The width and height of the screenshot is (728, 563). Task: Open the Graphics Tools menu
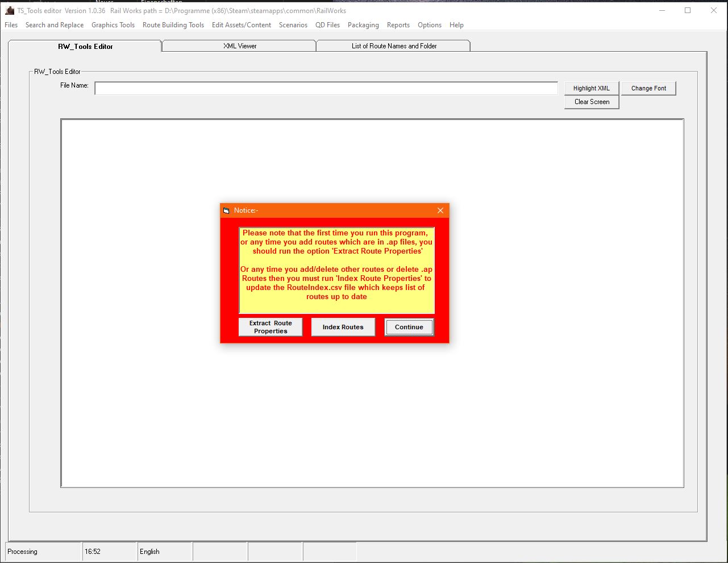point(113,25)
